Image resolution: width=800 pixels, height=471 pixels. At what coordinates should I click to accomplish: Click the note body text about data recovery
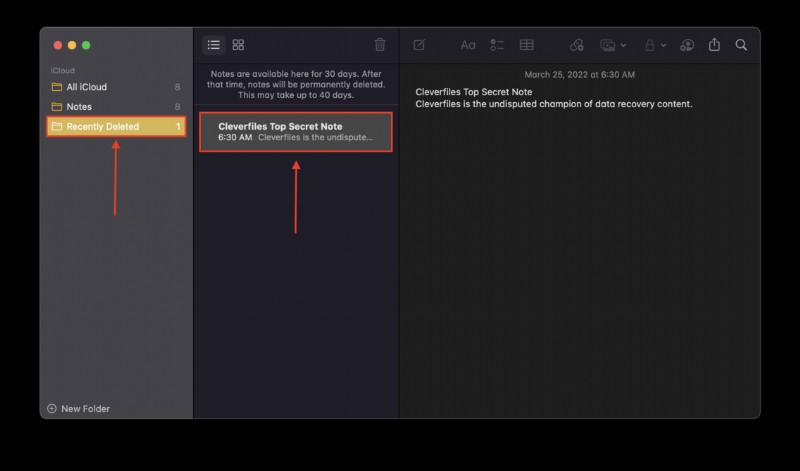(x=554, y=104)
